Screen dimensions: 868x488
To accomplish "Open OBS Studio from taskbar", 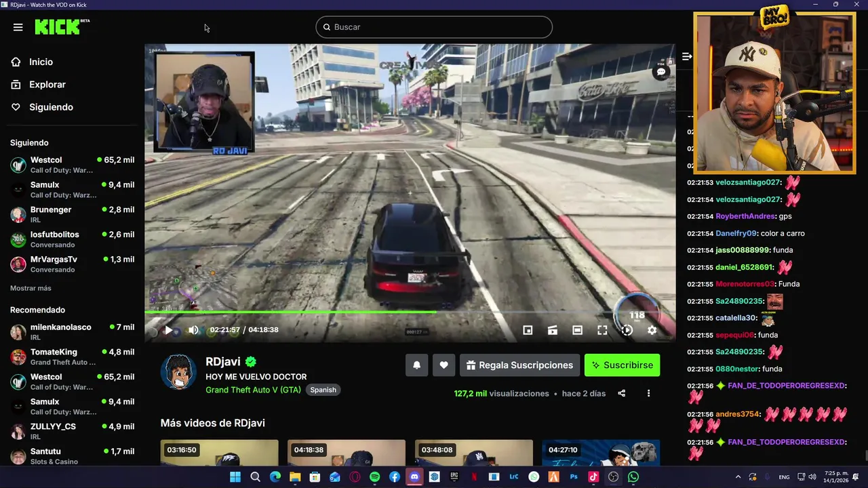I will point(614,477).
